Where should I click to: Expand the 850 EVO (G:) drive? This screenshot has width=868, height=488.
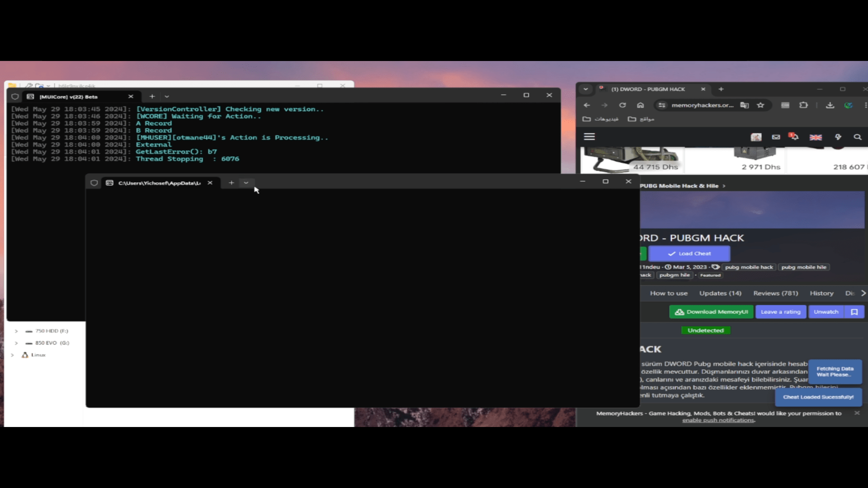[x=16, y=343]
